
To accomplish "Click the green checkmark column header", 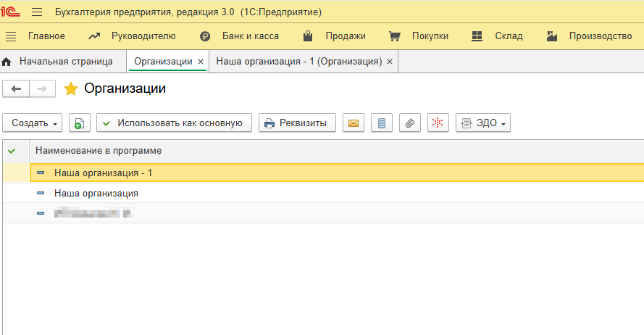I will 12,151.
